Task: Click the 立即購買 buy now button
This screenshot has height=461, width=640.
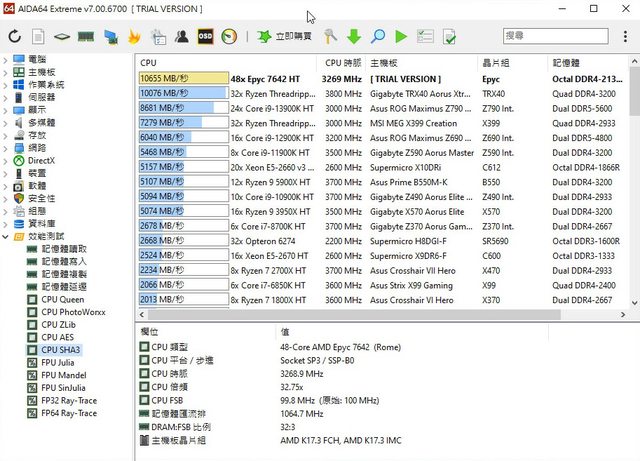Action: click(285, 36)
